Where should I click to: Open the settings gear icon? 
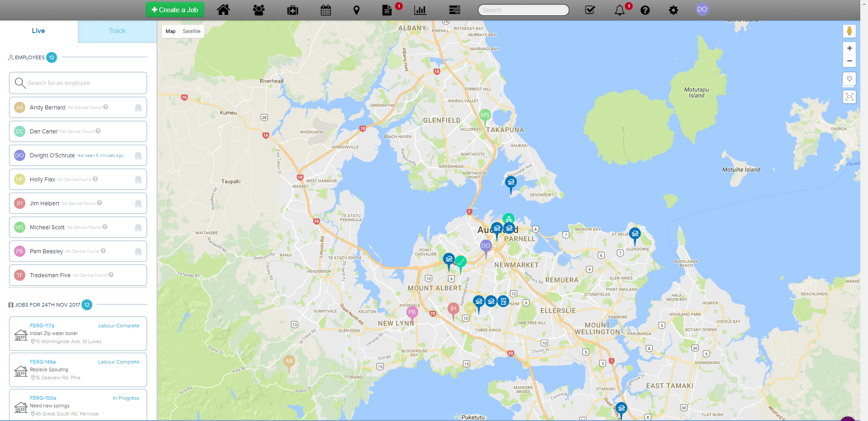pyautogui.click(x=673, y=10)
